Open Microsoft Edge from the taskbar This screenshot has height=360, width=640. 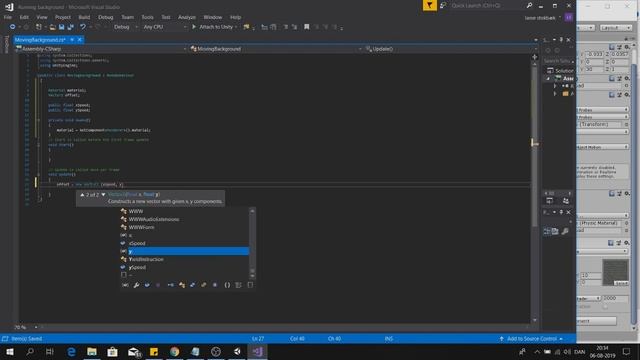[x=71, y=351]
